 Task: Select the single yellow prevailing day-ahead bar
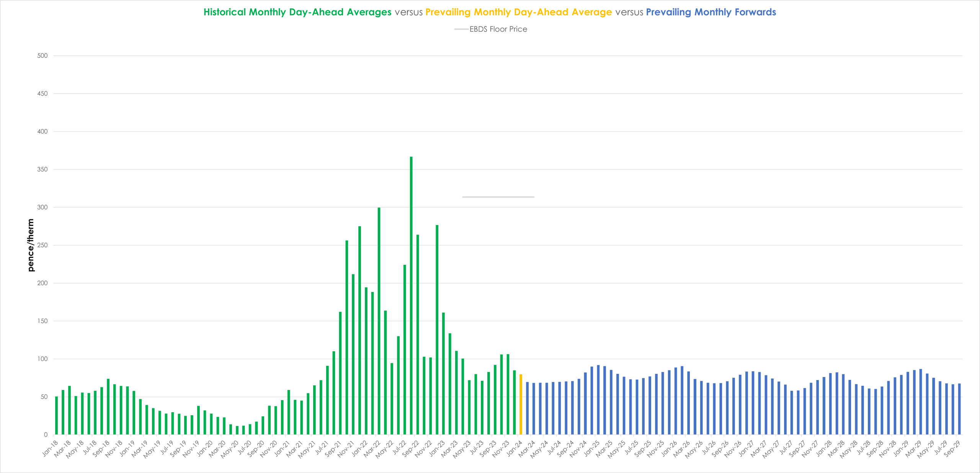[521, 404]
